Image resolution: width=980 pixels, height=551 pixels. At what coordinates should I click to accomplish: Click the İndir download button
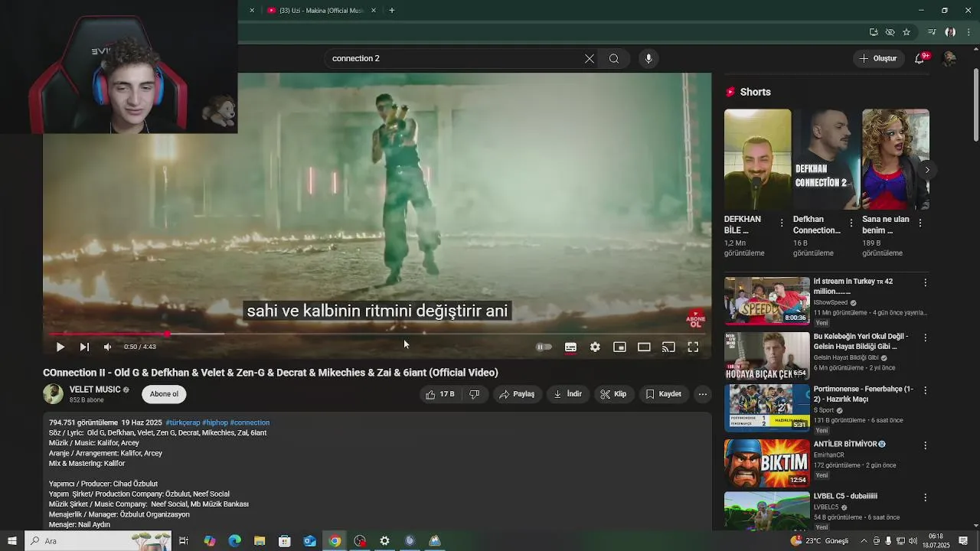(568, 394)
